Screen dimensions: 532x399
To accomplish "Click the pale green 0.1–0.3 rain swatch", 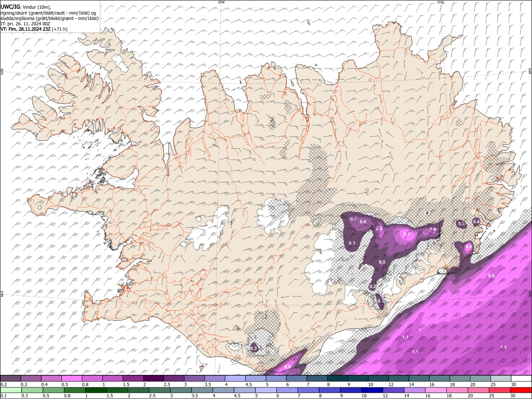I will tap(11, 390).
